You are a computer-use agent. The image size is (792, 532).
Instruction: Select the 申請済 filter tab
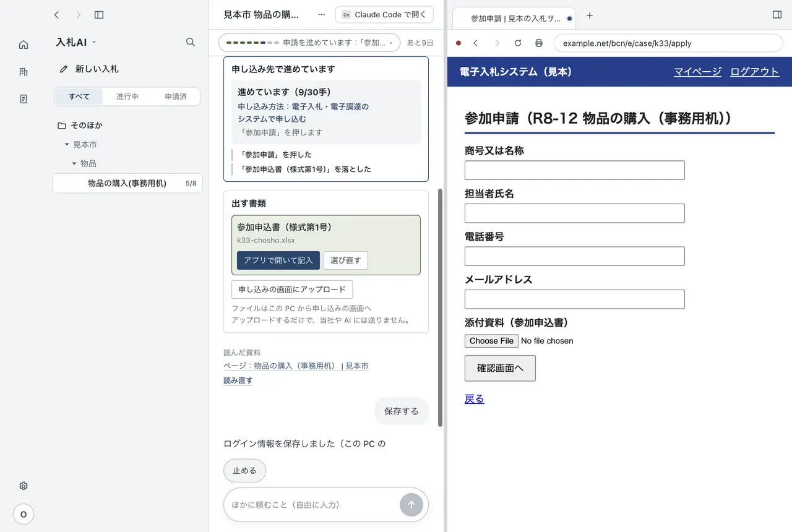pyautogui.click(x=176, y=97)
